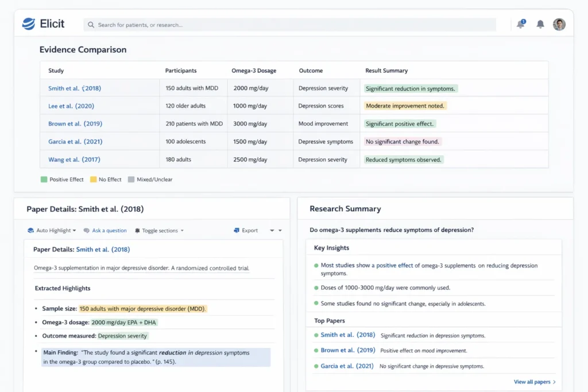This screenshot has width=588, height=392.
Task: Open the Smith et al. (2018) study
Action: click(x=75, y=88)
